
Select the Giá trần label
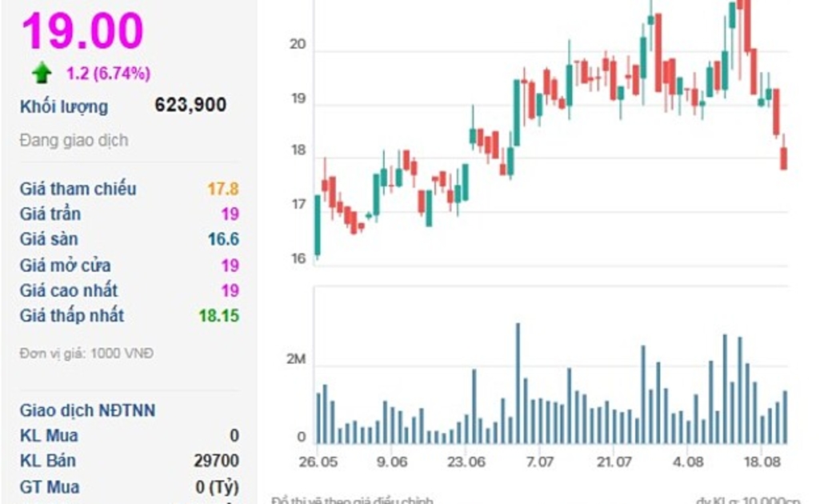click(x=50, y=214)
